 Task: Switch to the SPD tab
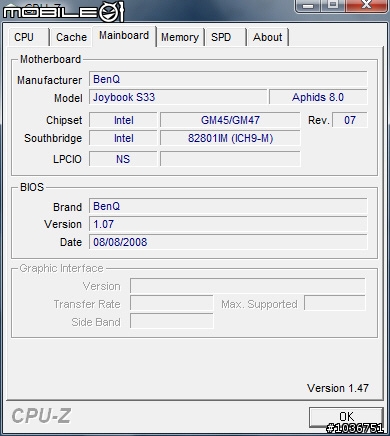(225, 37)
